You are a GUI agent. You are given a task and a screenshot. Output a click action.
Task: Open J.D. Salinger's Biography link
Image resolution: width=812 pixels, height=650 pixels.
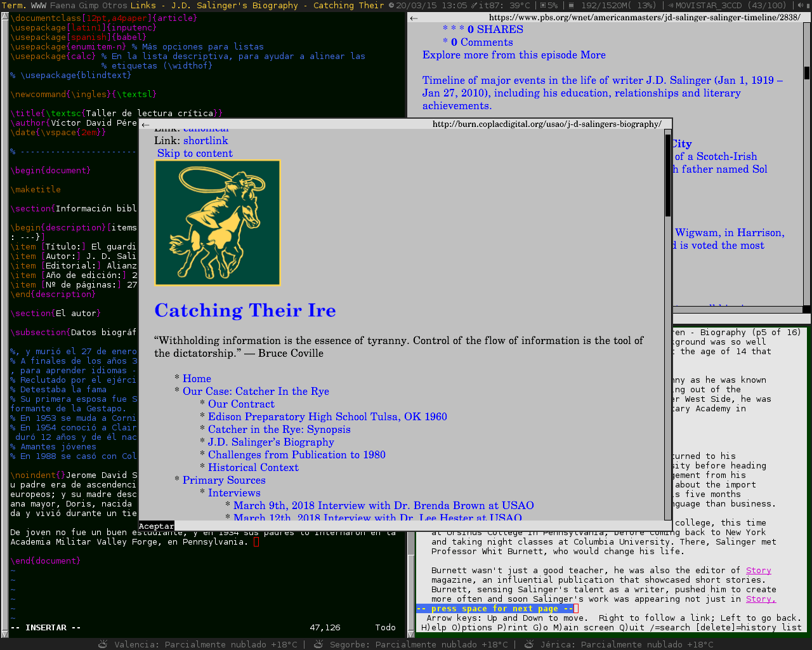coord(271,442)
